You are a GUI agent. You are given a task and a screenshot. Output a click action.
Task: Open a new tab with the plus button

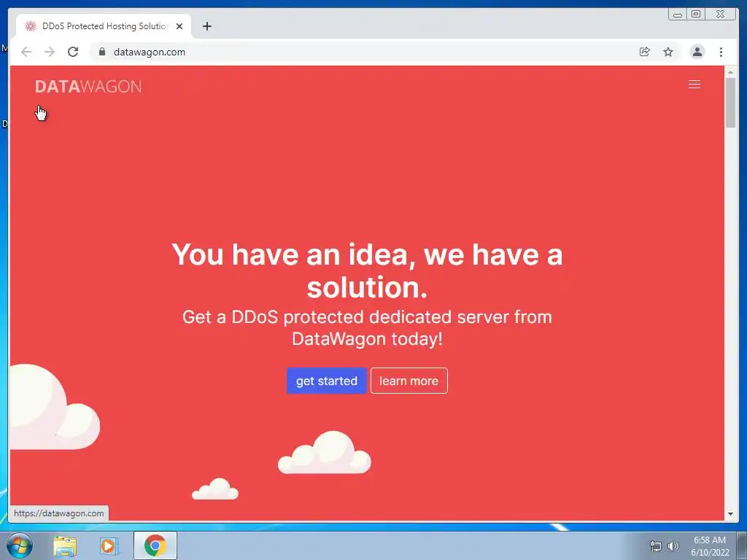(x=206, y=26)
